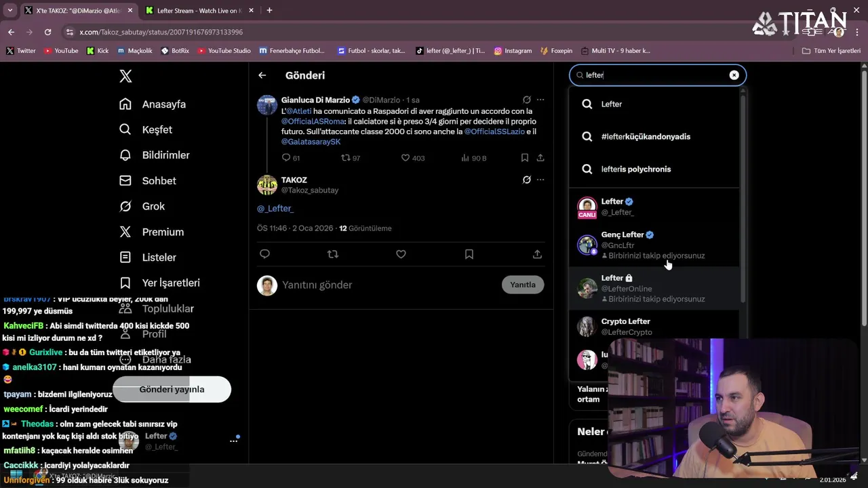Viewport: 868px width, 488px height.
Task: Reply to TAKOZ's post
Action: [265, 254]
